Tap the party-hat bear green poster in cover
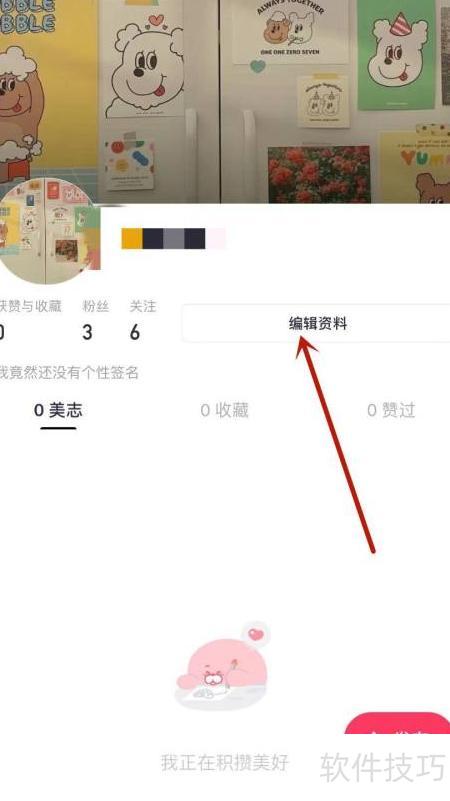Image resolution: width=450 pixels, height=801 pixels. (396, 55)
